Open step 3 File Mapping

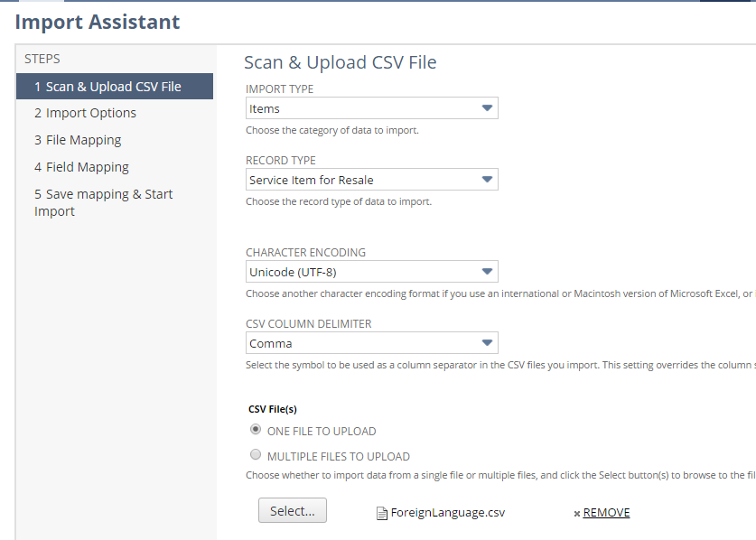click(x=78, y=140)
